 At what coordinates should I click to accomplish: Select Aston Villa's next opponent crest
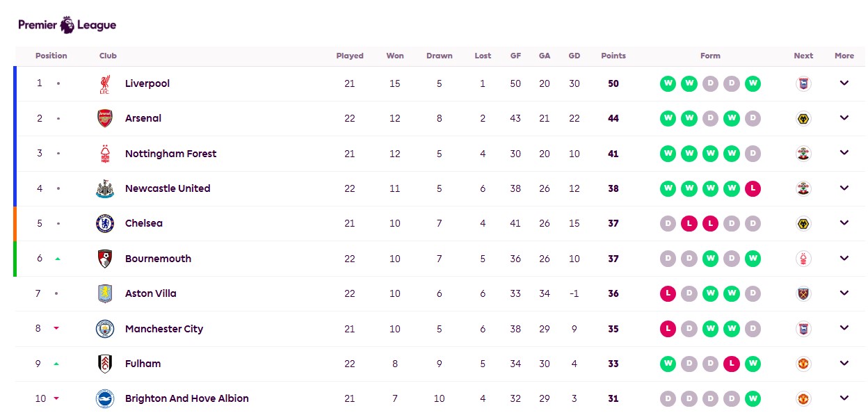tap(803, 293)
